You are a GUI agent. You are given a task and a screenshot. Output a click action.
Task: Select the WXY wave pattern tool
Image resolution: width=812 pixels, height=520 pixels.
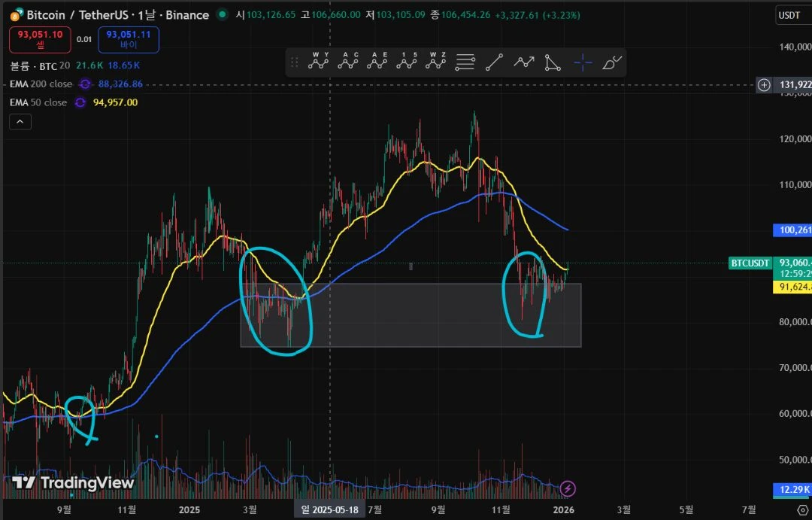pos(319,62)
